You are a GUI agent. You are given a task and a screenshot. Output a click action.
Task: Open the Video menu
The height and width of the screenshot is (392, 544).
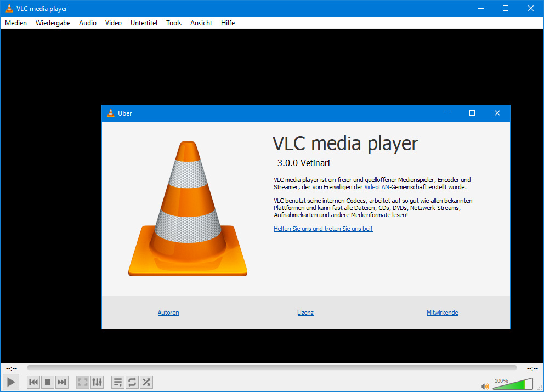114,23
